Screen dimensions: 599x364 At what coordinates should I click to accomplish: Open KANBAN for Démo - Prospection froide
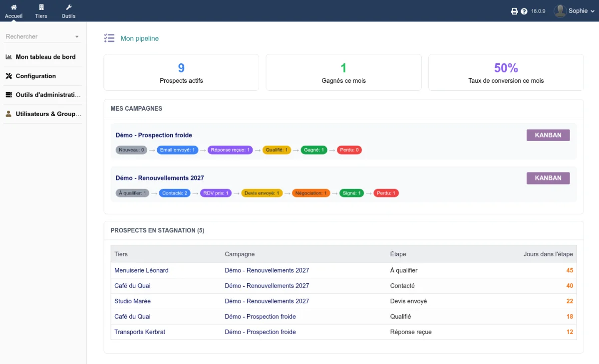548,135
